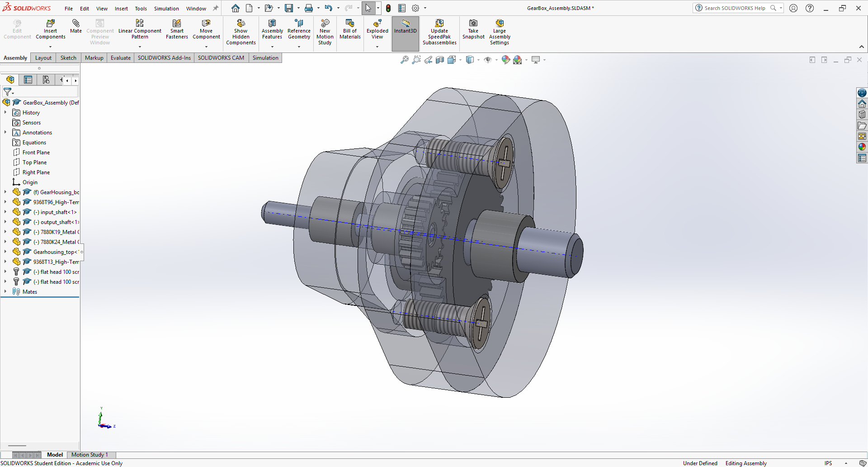Click the Home icon in the top toolbar

click(236, 8)
